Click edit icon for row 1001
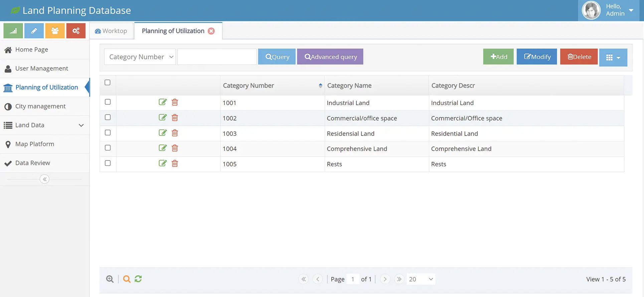 point(163,102)
